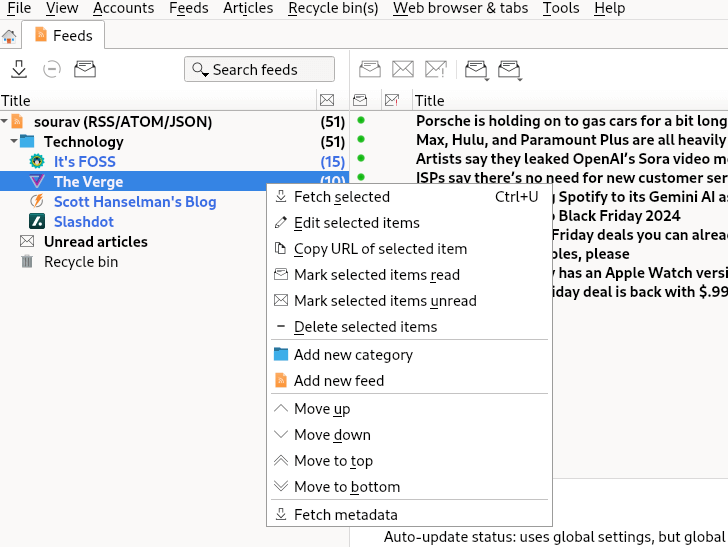This screenshot has width=728, height=547.
Task: Select Unread articles in feed list
Action: (x=95, y=242)
